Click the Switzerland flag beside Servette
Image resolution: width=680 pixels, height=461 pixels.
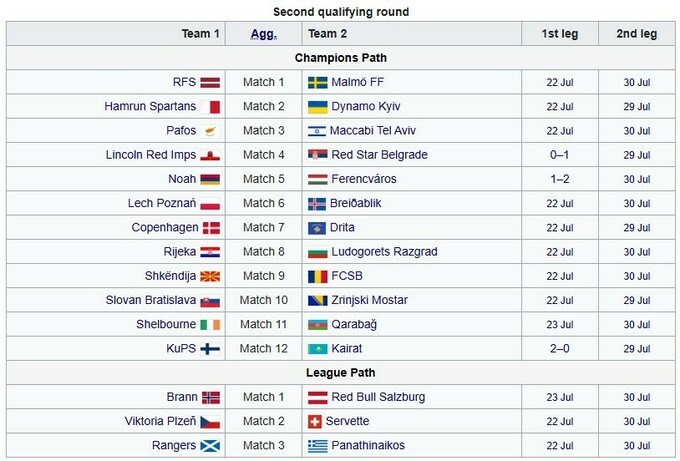click(317, 421)
